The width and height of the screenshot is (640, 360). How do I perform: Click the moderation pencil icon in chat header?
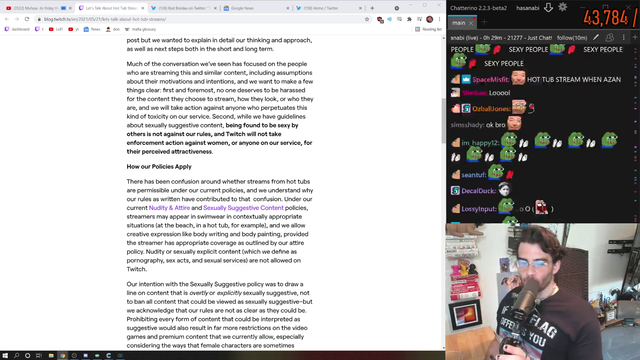[596, 38]
